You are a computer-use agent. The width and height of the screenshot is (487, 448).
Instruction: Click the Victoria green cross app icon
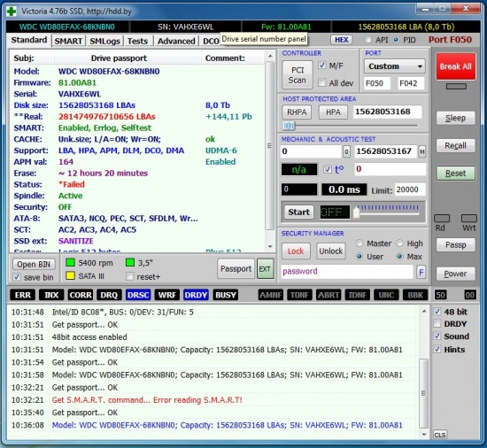click(12, 12)
